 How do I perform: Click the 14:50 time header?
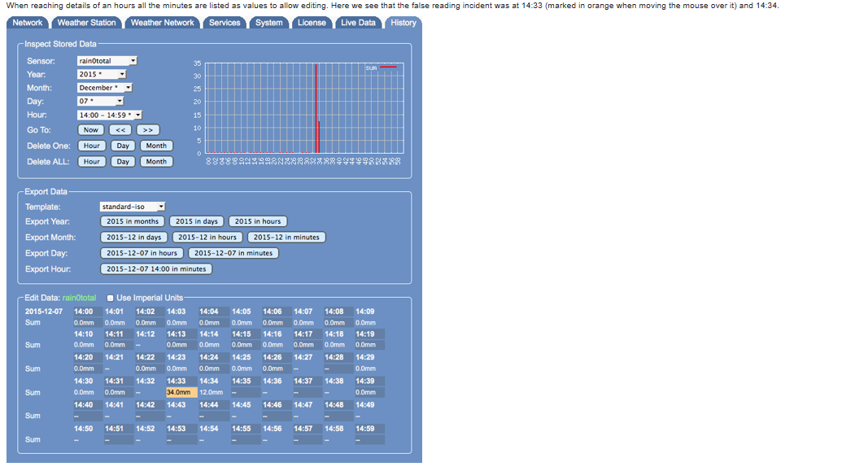coord(84,429)
